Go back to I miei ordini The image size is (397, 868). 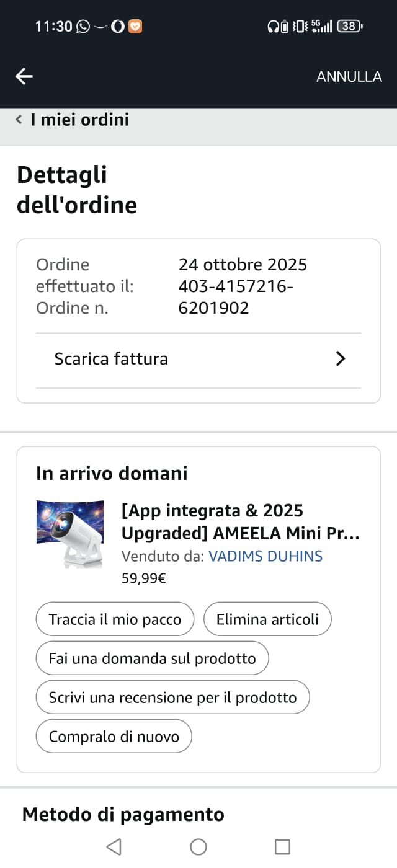click(79, 120)
